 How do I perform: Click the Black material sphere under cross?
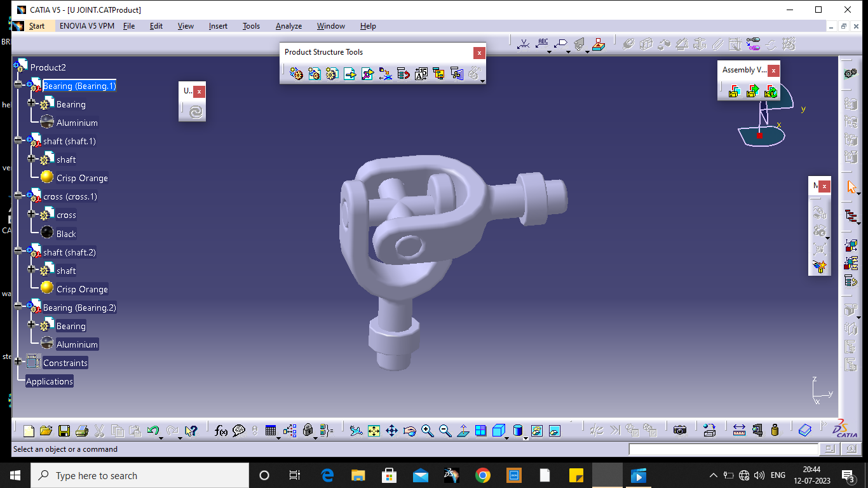47,233
